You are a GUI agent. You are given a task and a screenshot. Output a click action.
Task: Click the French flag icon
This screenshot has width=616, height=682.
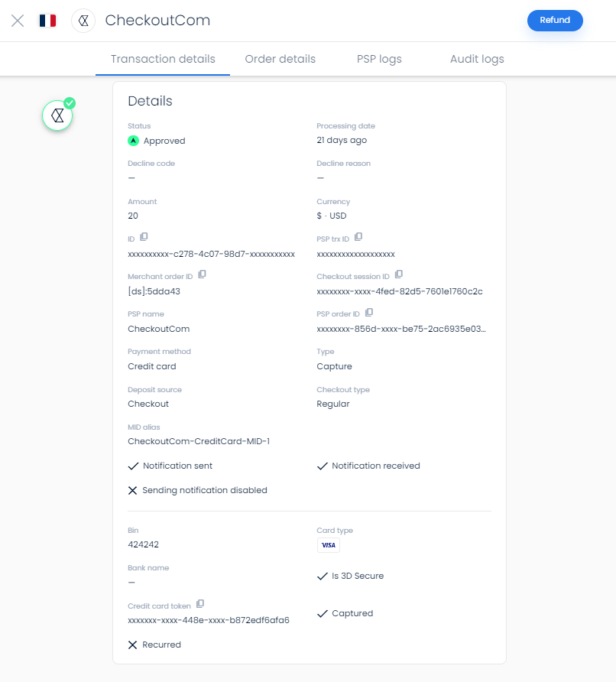click(x=47, y=21)
